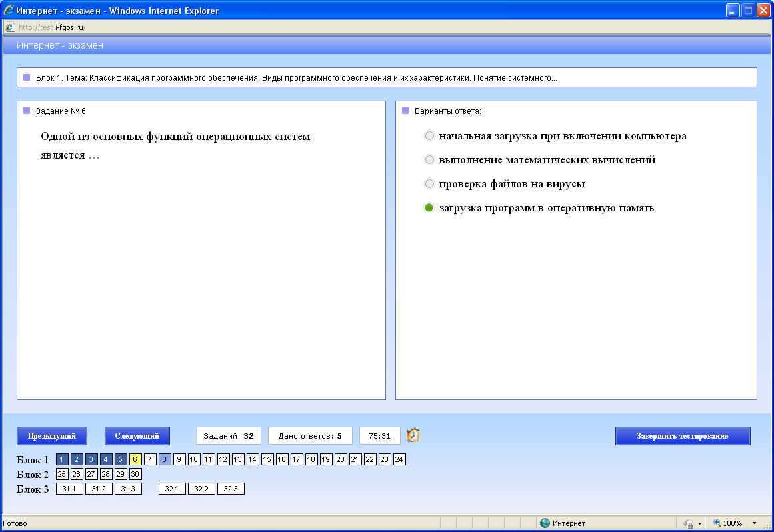Screen dimensions: 774x532
Task: Jump to question 22
Action: 370,459
